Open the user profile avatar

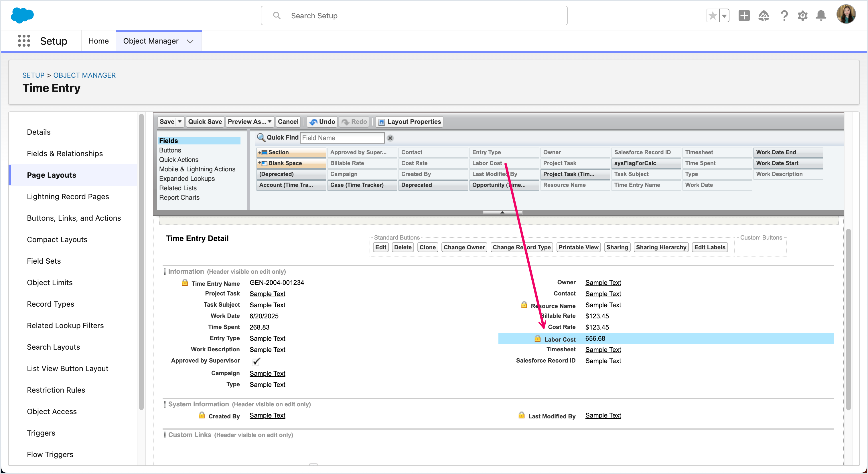click(846, 14)
